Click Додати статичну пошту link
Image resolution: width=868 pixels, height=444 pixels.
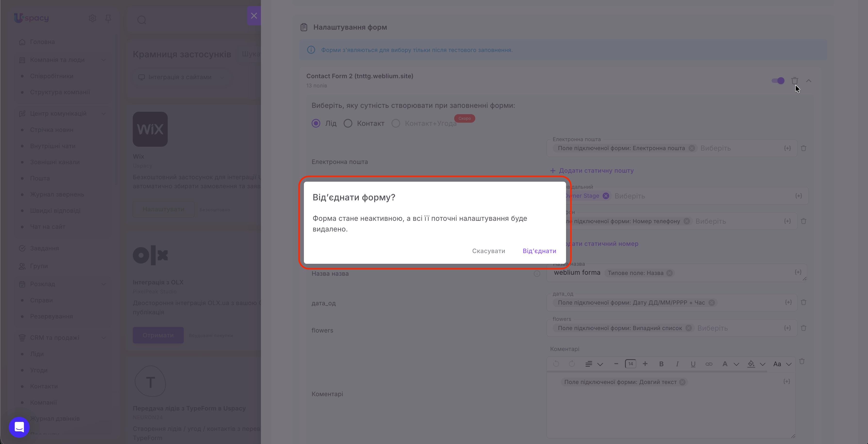(592, 171)
